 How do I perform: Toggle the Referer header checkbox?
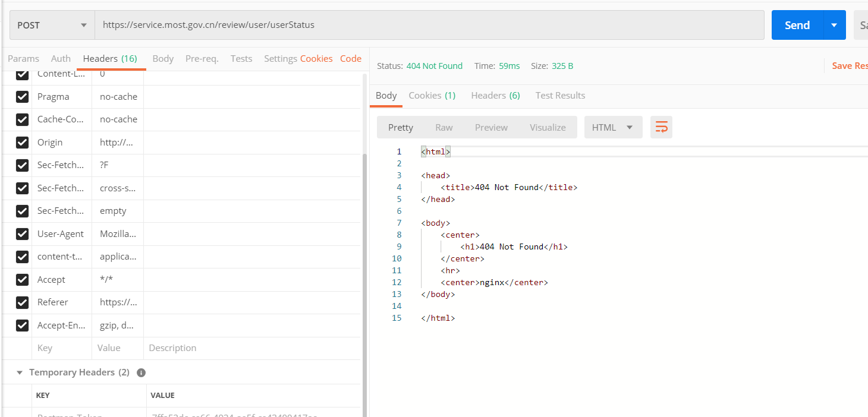pos(22,302)
